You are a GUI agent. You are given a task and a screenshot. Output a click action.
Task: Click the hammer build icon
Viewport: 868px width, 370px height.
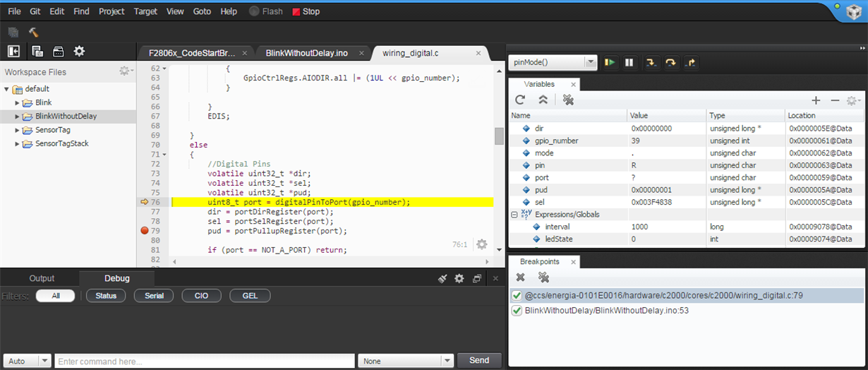click(x=33, y=32)
